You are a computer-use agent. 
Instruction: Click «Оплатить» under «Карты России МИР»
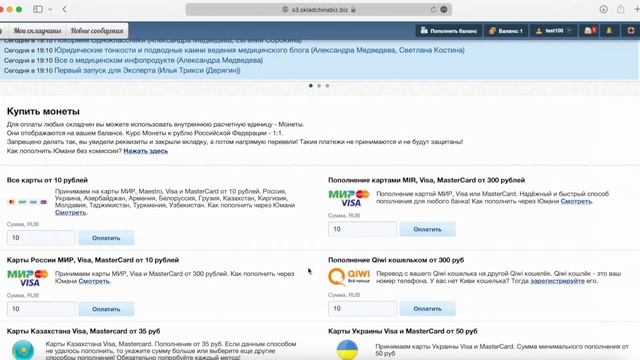coord(106,309)
